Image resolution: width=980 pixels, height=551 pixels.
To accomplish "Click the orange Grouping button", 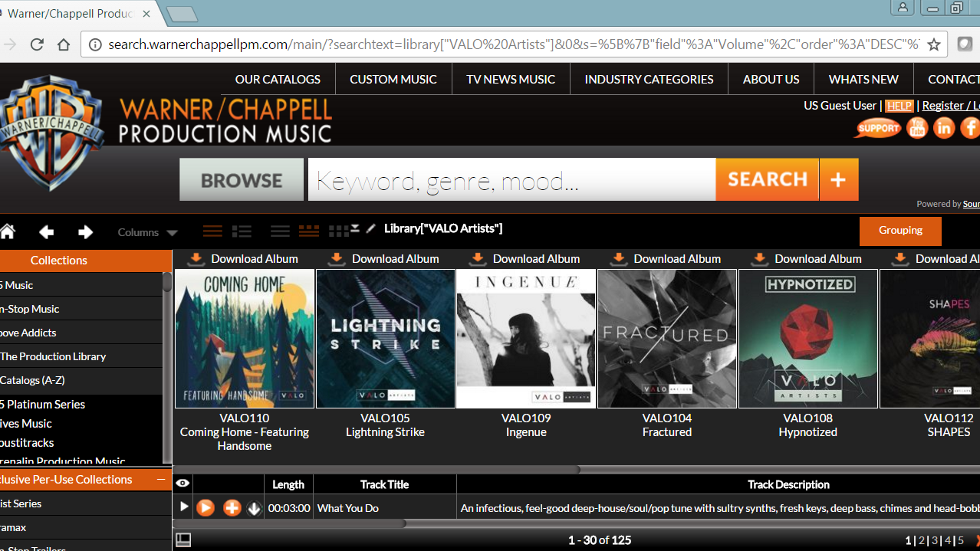I will tap(900, 231).
